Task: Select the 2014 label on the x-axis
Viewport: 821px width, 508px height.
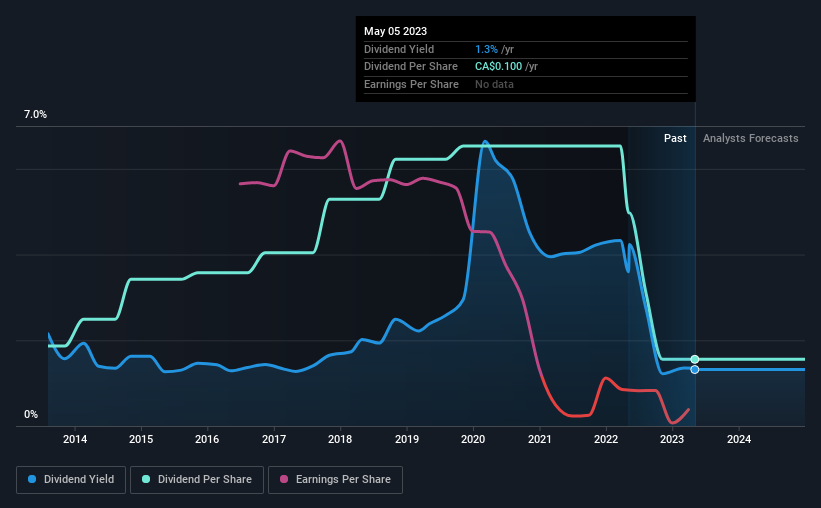Action: click(75, 439)
